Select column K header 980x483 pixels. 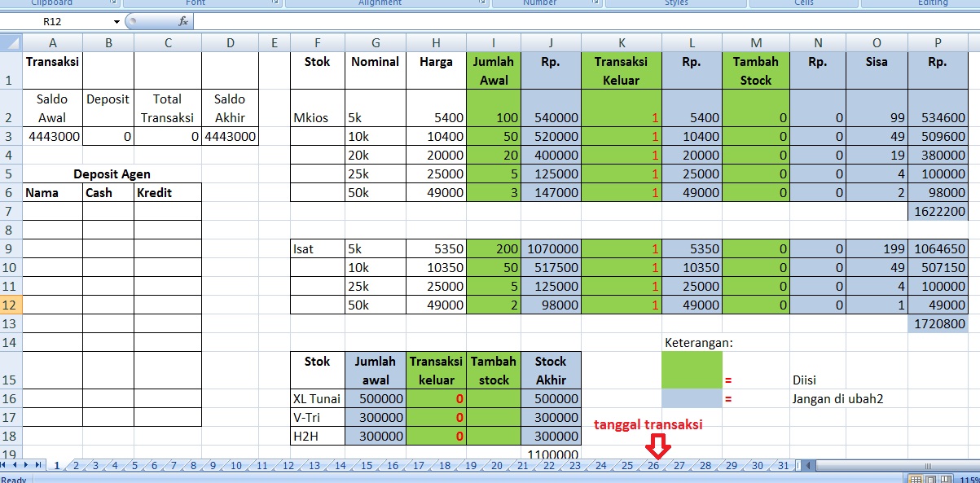point(622,42)
